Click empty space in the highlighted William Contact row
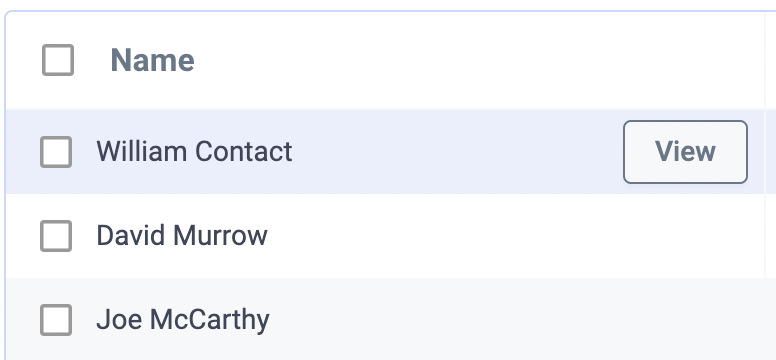Viewport: 776px width, 360px height. pyautogui.click(x=455, y=152)
